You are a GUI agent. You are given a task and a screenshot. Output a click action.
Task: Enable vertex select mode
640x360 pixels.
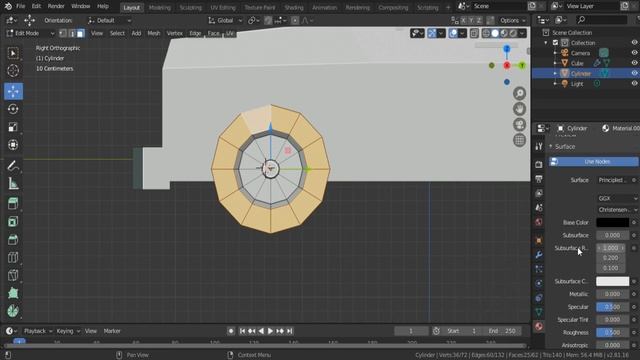pyautogui.click(x=63, y=33)
